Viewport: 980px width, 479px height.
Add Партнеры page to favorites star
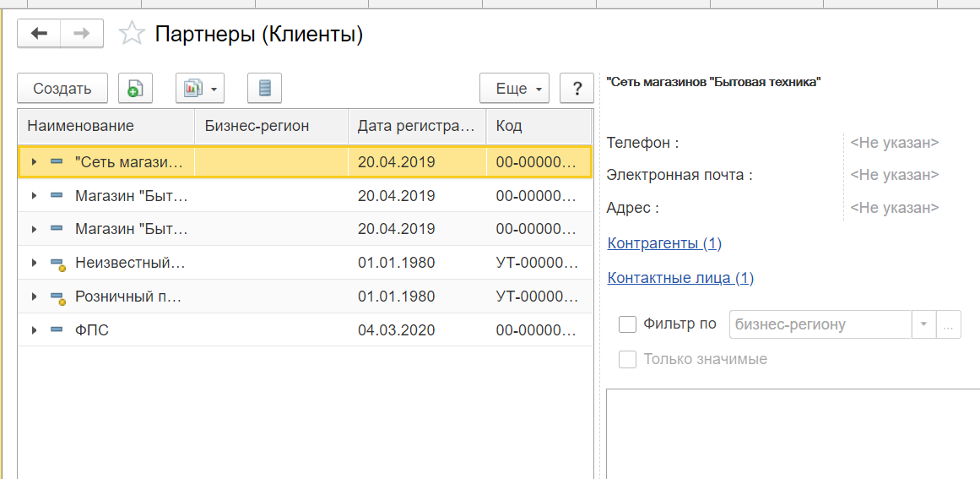click(x=131, y=35)
